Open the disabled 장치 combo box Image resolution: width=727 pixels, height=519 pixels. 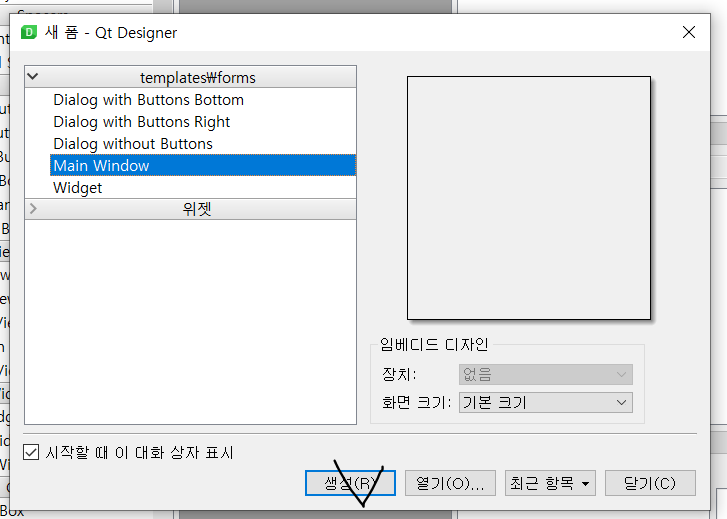[x=546, y=374]
